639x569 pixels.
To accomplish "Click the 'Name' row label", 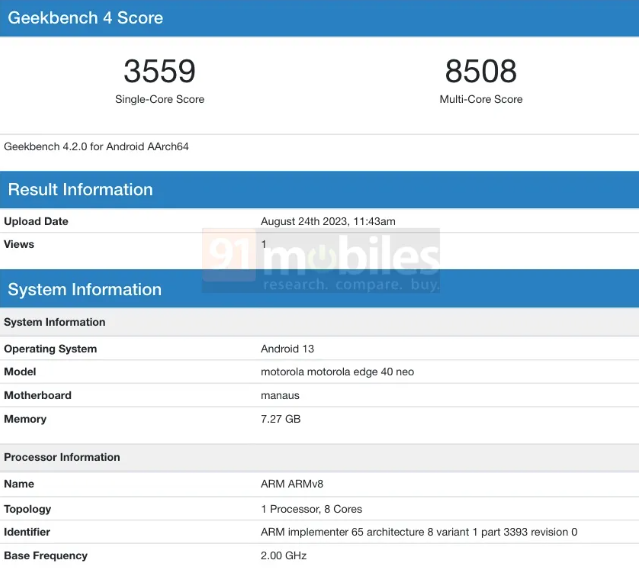I will click(x=19, y=484).
